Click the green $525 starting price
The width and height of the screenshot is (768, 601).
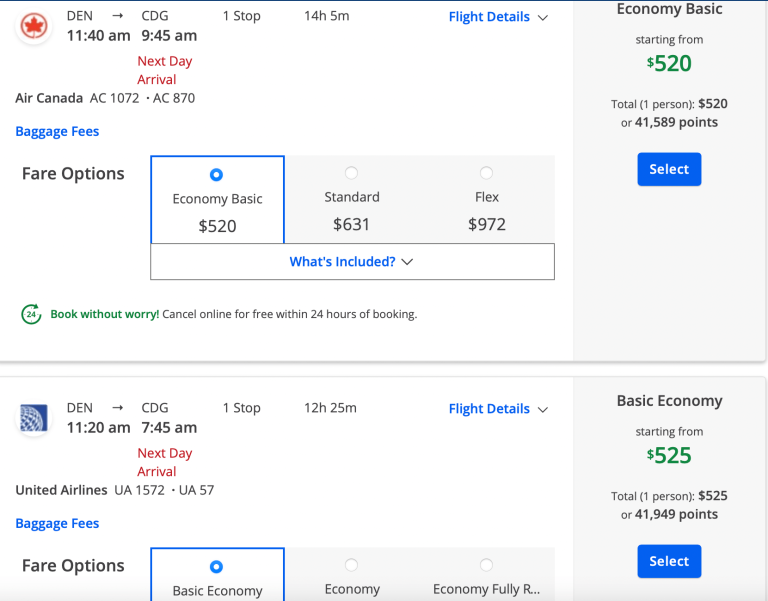click(669, 456)
